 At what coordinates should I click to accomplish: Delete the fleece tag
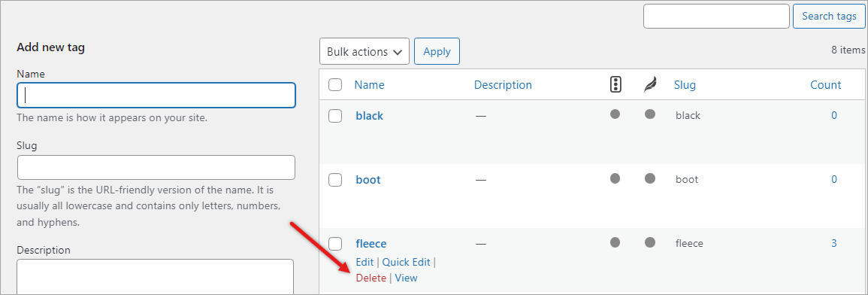tap(371, 278)
